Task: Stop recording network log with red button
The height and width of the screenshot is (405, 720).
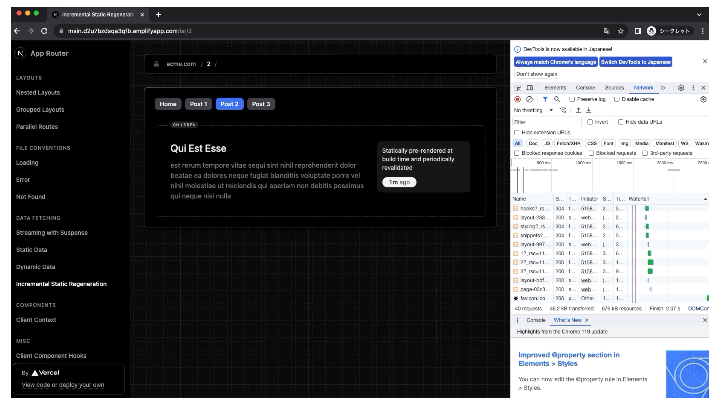Action: [x=518, y=99]
